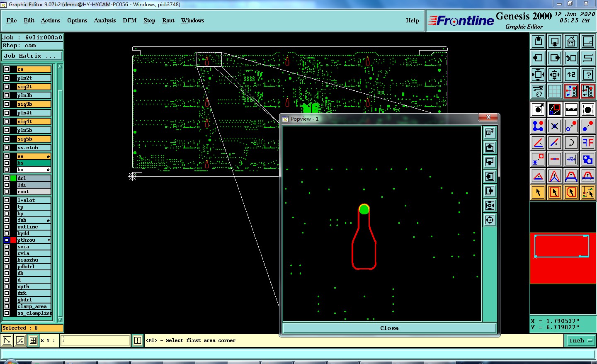
Task: Click the home view icon
Action: pos(571,41)
